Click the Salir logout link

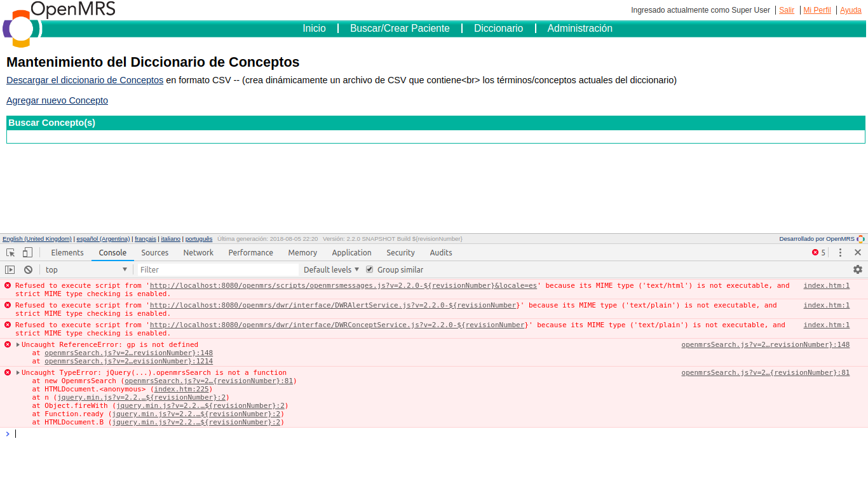[787, 10]
